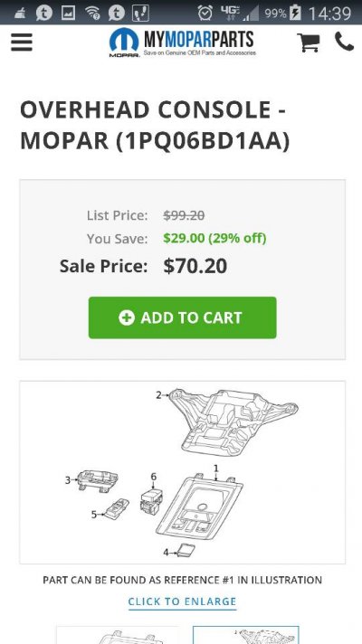This screenshot has width=362, height=644.
Task: Open the hamburger navigation menu
Action: pyautogui.click(x=22, y=42)
